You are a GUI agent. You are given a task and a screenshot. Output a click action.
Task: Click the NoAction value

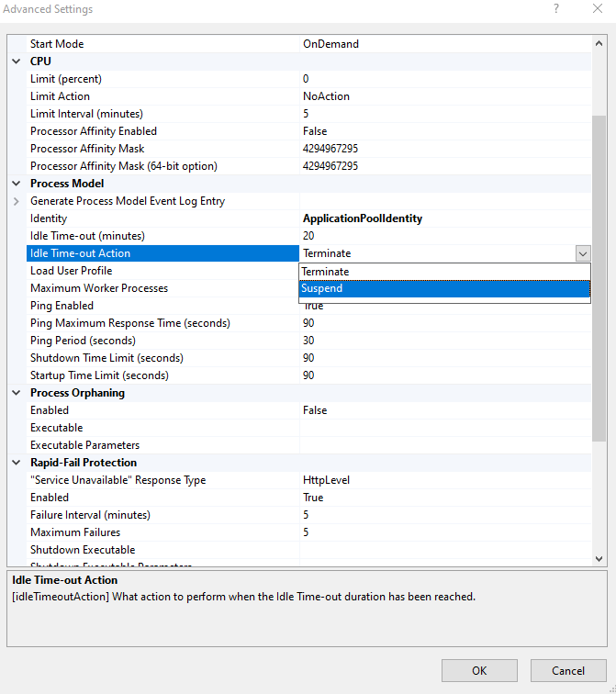(x=326, y=96)
